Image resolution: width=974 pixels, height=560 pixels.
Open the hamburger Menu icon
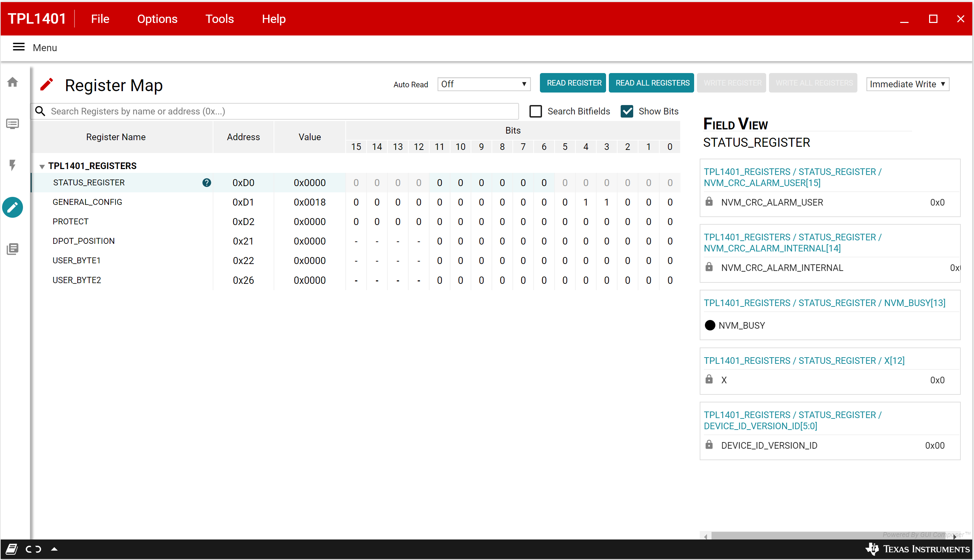click(18, 47)
